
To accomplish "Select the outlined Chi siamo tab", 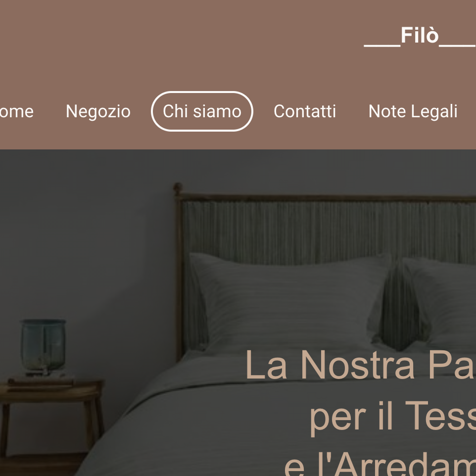I will 202,111.
